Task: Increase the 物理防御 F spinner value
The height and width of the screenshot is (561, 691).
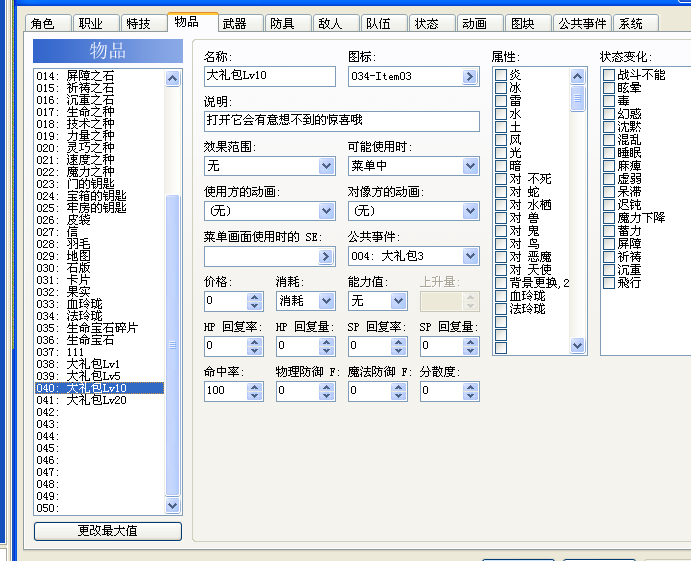Action: (x=326, y=387)
